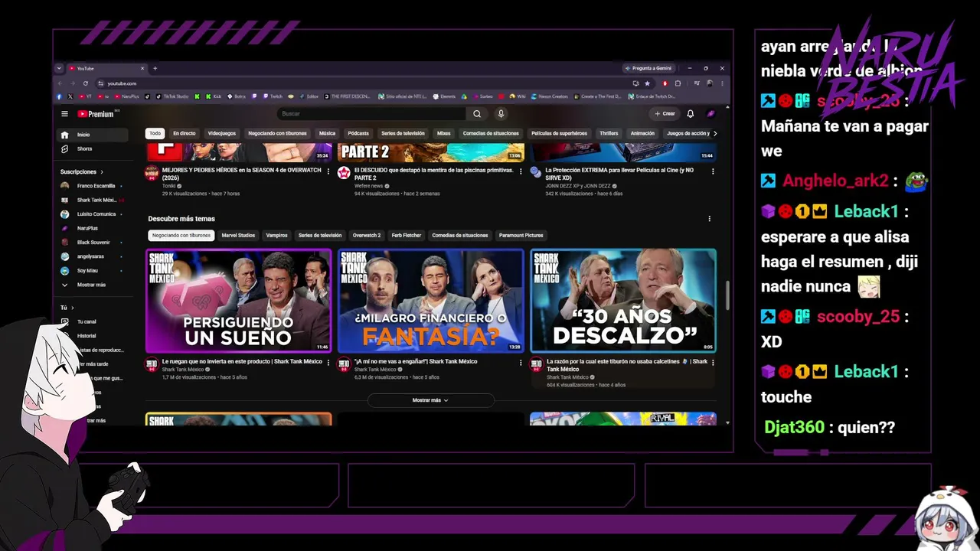This screenshot has width=980, height=551.
Task: Click the Pregunta a Gemini button
Action: point(648,68)
